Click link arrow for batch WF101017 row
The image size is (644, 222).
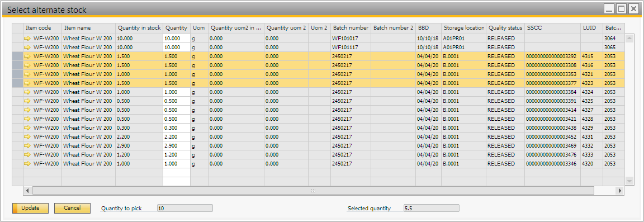click(x=27, y=38)
